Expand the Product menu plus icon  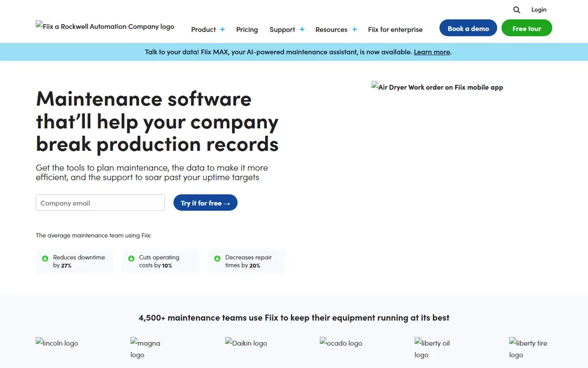point(222,29)
